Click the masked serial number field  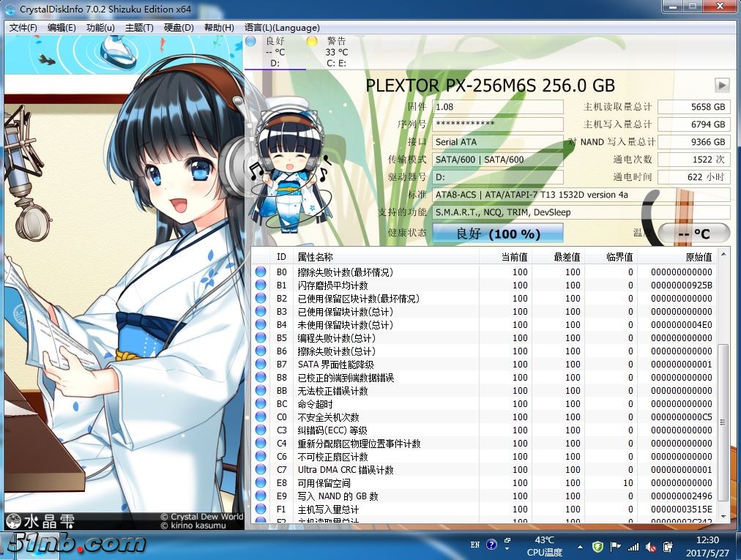(x=498, y=124)
